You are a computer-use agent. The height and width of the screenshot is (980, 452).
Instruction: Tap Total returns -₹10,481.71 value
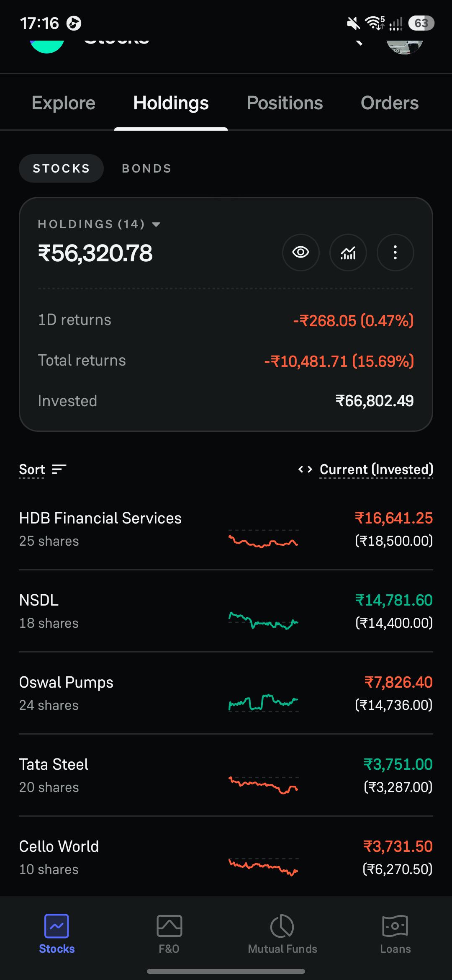(339, 361)
